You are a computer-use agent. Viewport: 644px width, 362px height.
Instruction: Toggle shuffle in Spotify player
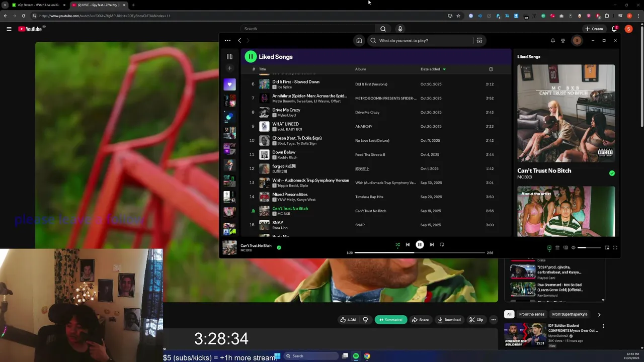pos(397,245)
